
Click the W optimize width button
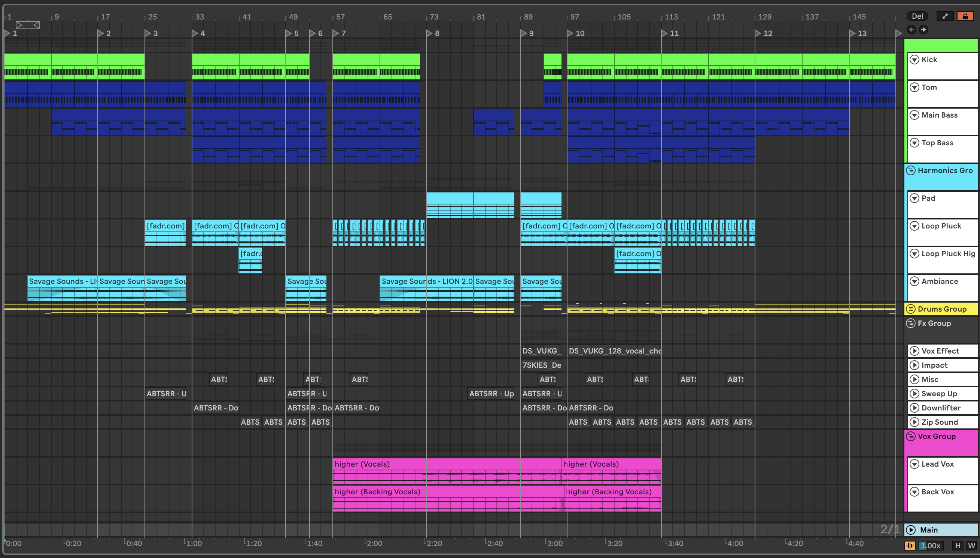click(x=971, y=545)
